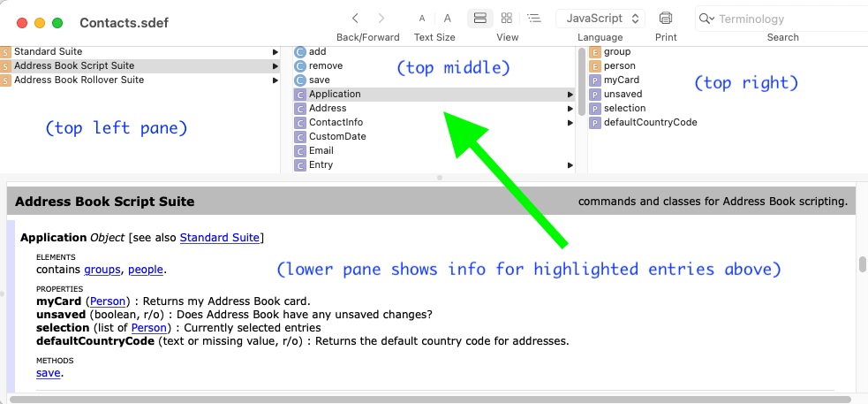Print the dictionary with the Print icon
Viewport: 868px width, 404px height.
666,19
